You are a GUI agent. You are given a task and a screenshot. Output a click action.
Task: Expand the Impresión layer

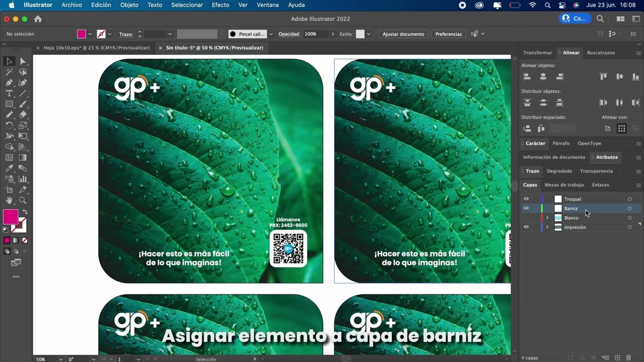coord(547,227)
